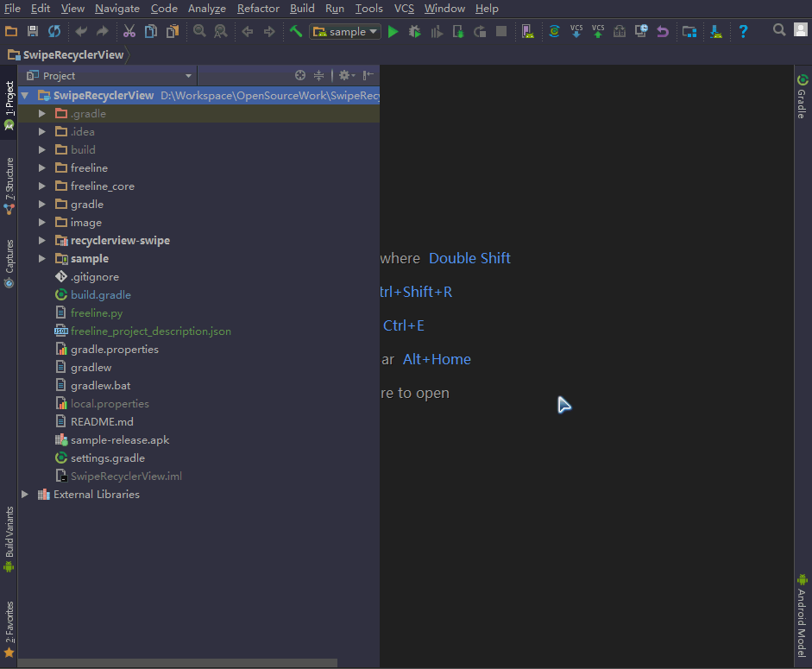Click the VCS Update Project icon
Image resolution: width=812 pixels, height=669 pixels.
pyautogui.click(x=576, y=32)
